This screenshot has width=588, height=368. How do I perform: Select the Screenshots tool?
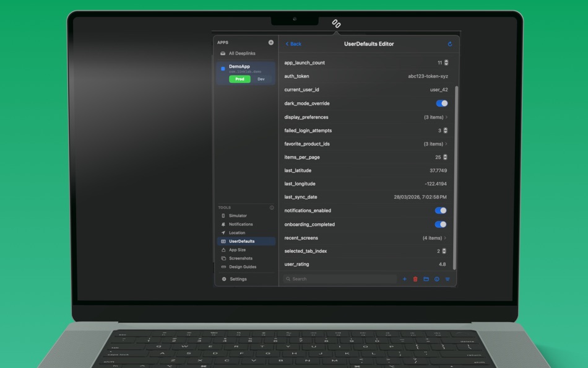point(238,258)
